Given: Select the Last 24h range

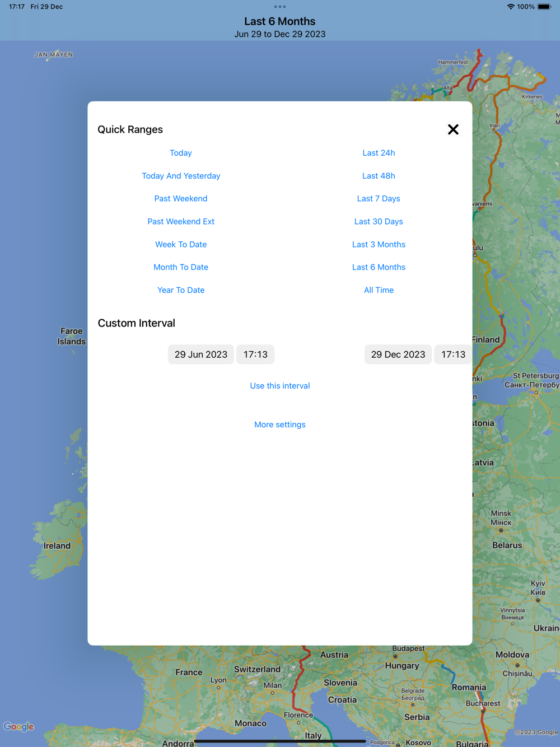Looking at the screenshot, I should [x=379, y=153].
